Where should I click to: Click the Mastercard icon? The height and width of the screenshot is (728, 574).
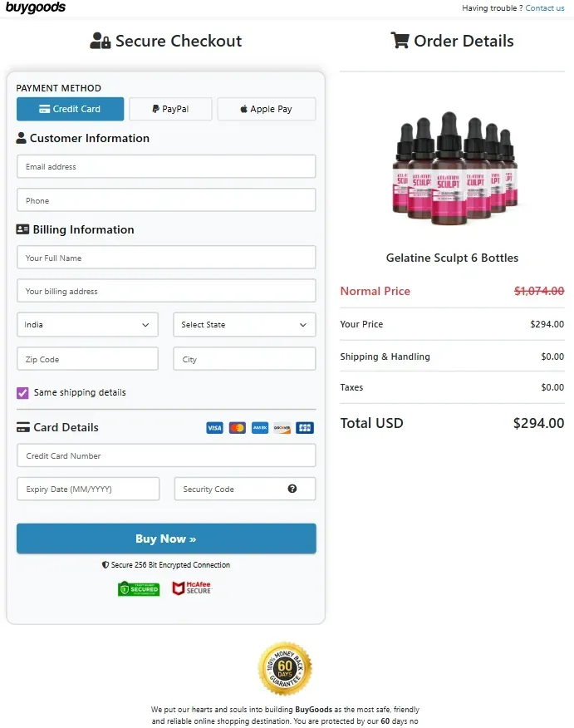[x=237, y=428]
